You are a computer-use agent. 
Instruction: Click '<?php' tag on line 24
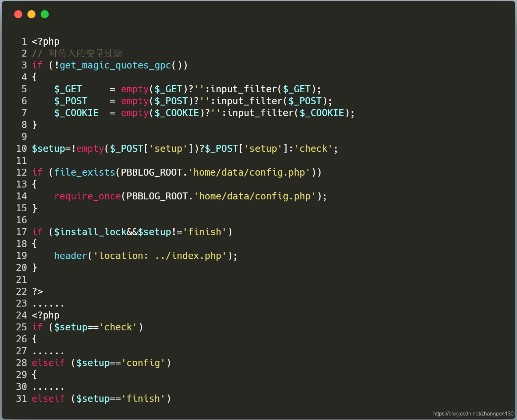(46, 315)
